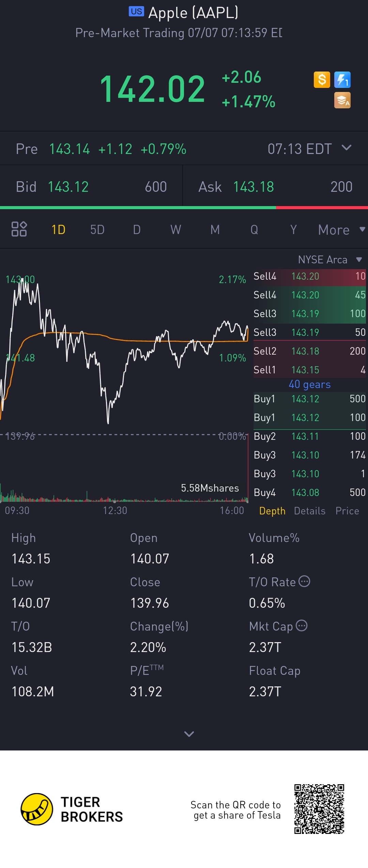
Task: Tap the High value 143.15
Action: 31,559
